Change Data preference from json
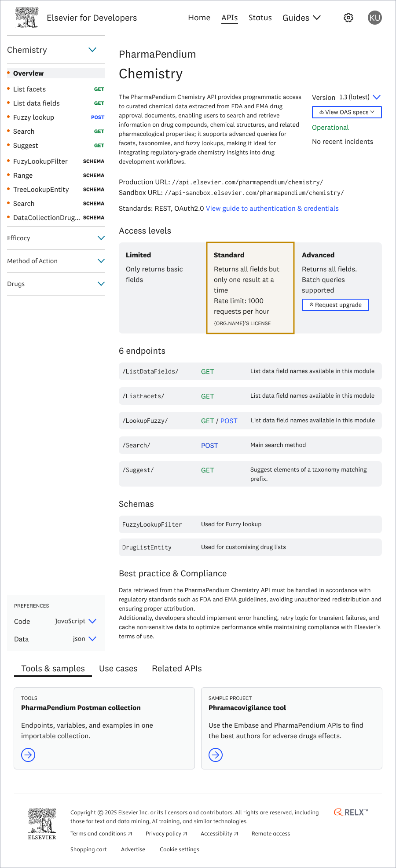The height and width of the screenshot is (868, 396). [x=84, y=639]
